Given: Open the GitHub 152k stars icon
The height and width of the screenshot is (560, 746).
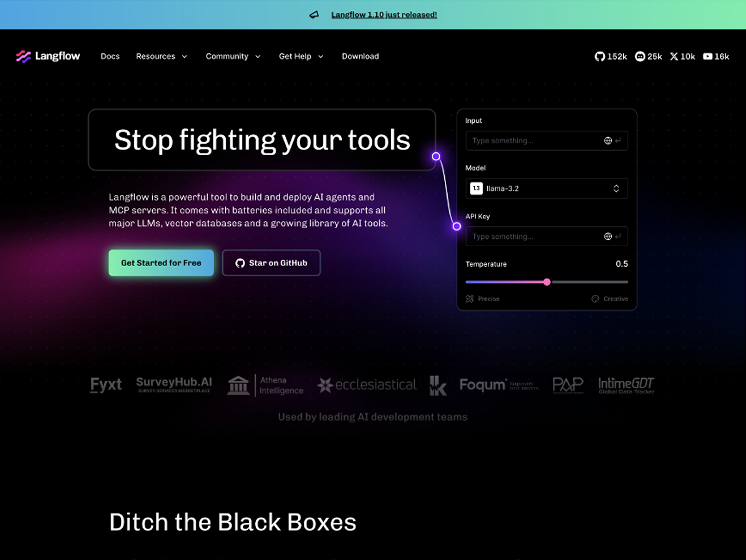Looking at the screenshot, I should (610, 56).
